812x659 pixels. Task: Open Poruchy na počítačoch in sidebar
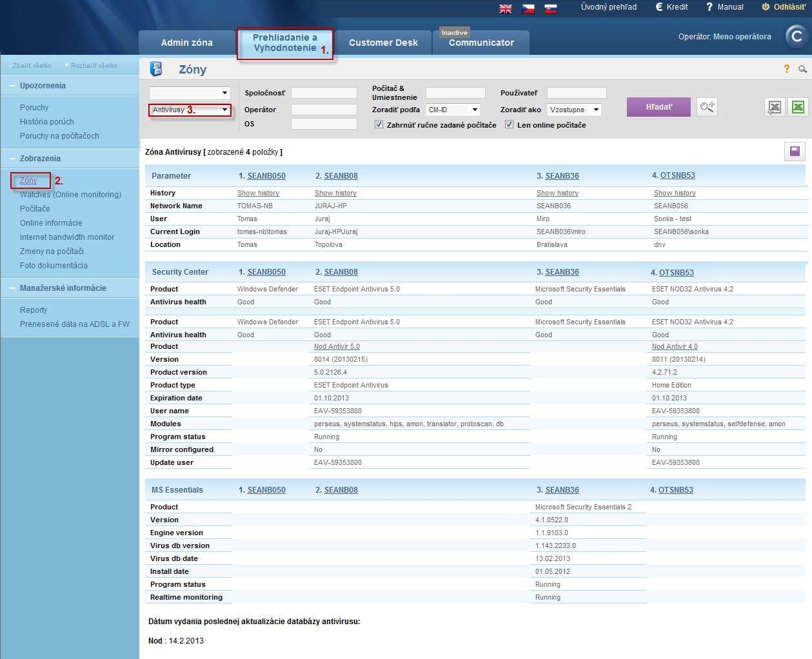59,136
